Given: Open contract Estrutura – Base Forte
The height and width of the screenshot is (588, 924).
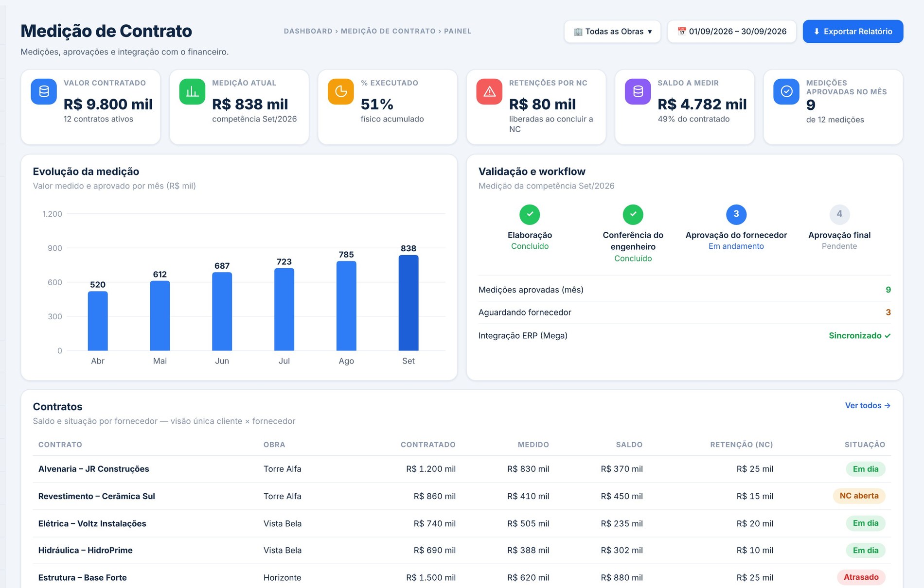Looking at the screenshot, I should (83, 577).
